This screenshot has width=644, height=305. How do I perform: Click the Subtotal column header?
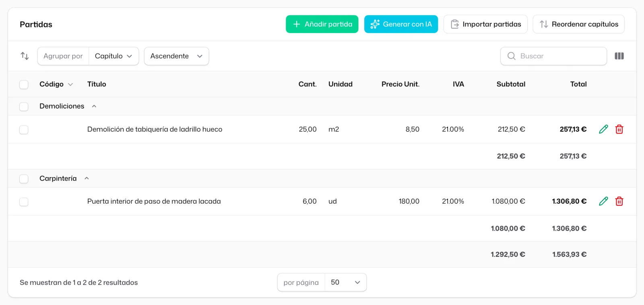(x=511, y=84)
